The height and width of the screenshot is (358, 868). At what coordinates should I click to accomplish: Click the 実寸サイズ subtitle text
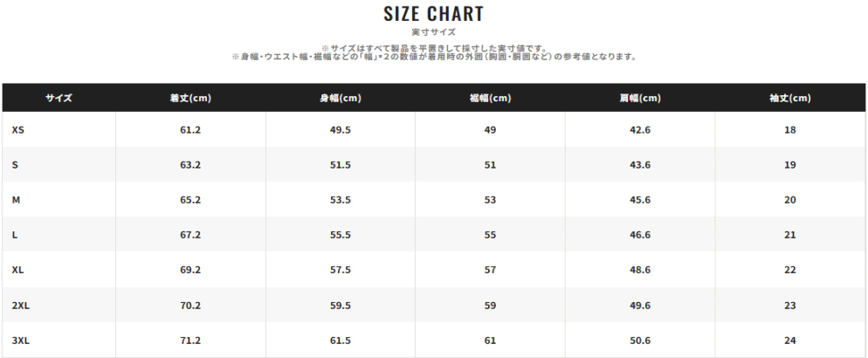click(x=433, y=32)
